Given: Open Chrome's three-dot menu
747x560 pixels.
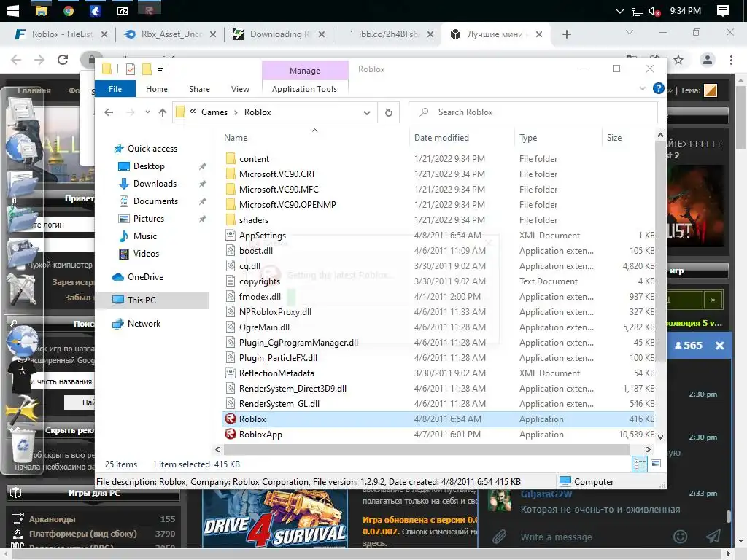Looking at the screenshot, I should (x=731, y=60).
